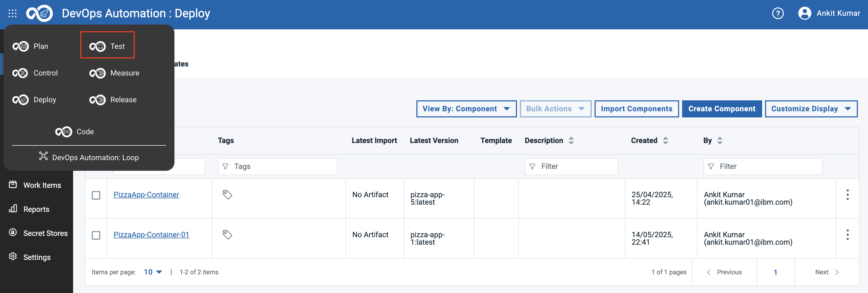This screenshot has height=293, width=868.
Task: Open the PizzaApp-Container-01 component link
Action: [151, 235]
